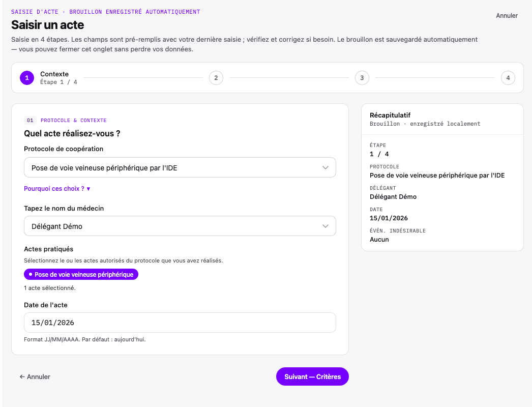Screen dimensions: 532x407
Task: Expand the 'Pourquoi ces choix ?' explanation
Action: 57,189
